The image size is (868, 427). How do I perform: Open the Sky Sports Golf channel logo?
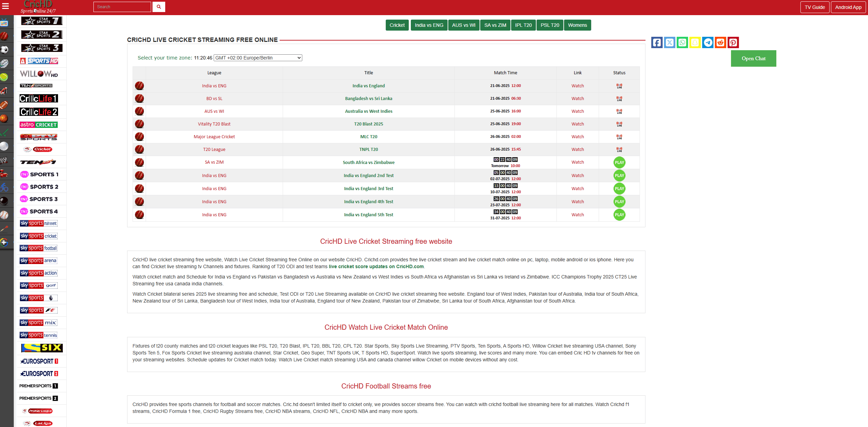(38, 285)
